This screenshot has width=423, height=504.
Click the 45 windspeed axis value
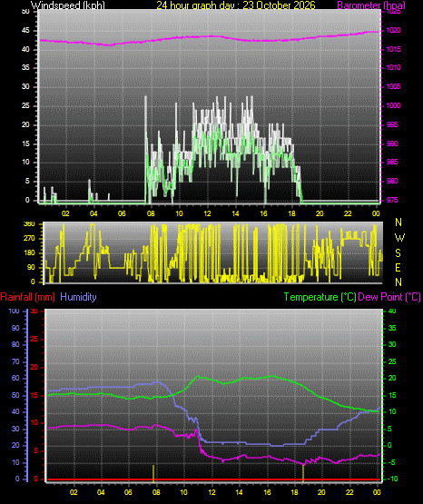(x=25, y=31)
